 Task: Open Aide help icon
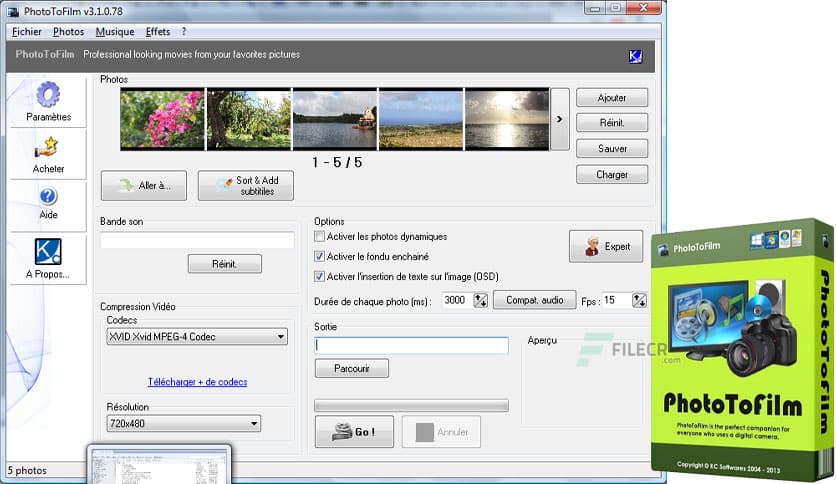point(48,196)
